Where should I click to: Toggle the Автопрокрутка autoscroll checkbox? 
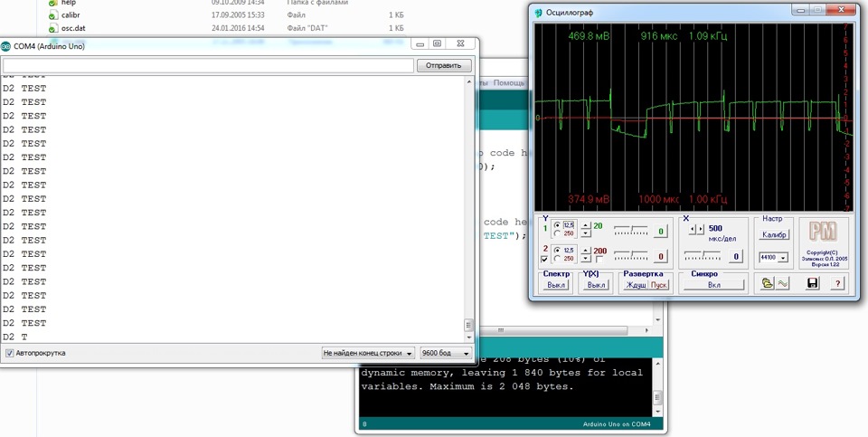[x=10, y=353]
